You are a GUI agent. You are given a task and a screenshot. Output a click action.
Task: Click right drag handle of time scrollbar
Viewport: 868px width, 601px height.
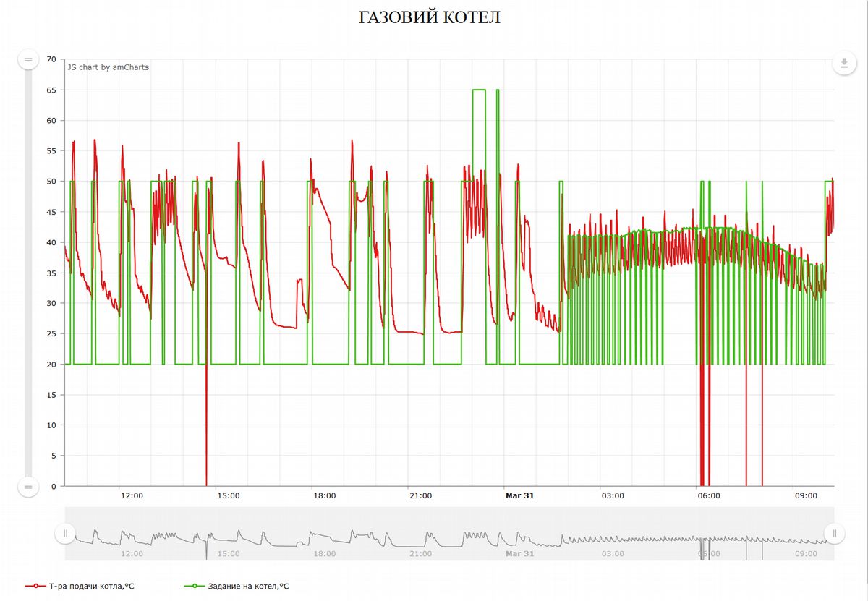tap(834, 534)
